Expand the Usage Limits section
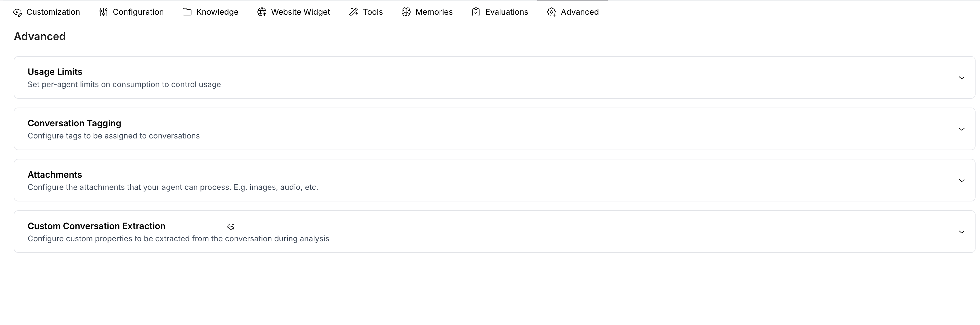Screen dimensions: 980x325 tap(962, 77)
